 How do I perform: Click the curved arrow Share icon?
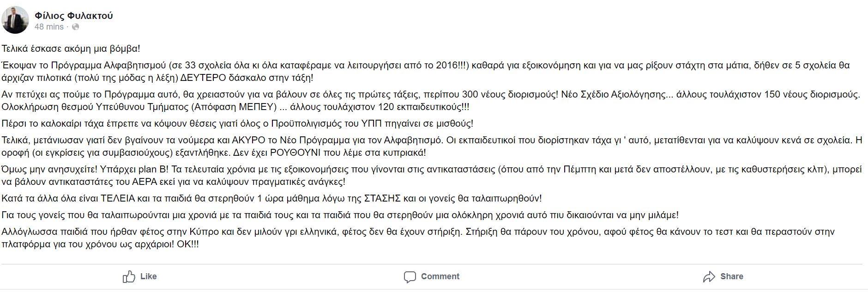[x=709, y=277]
